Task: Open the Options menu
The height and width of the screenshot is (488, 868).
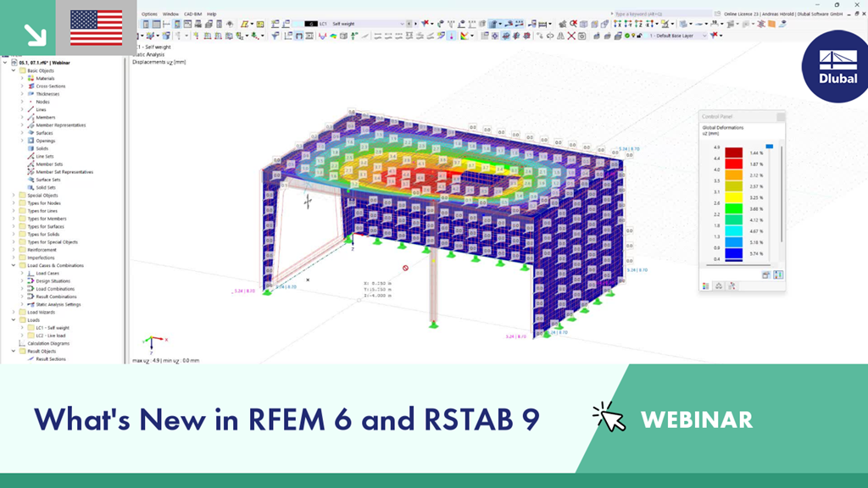Action: pyautogui.click(x=149, y=14)
